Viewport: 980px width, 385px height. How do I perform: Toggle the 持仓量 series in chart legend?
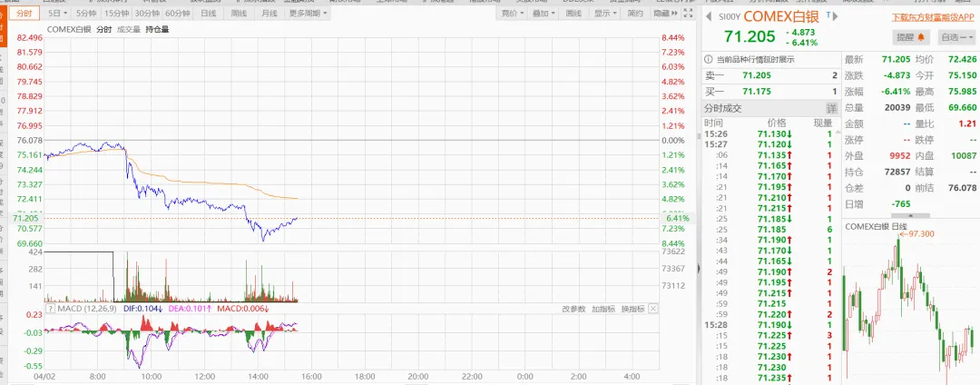click(157, 29)
